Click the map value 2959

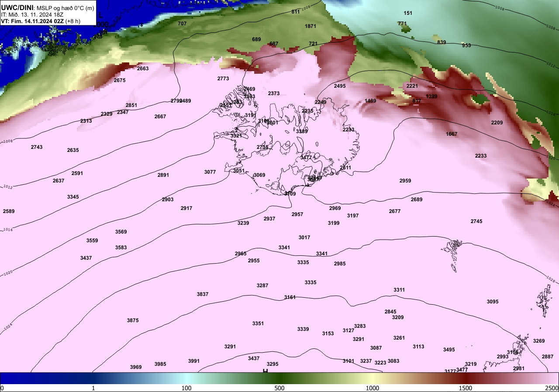click(x=405, y=181)
